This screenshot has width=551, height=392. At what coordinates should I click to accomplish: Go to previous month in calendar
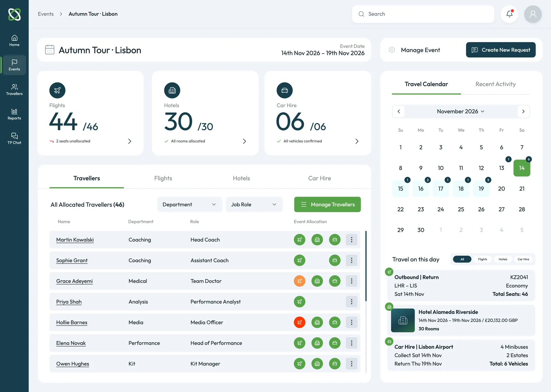tap(399, 111)
